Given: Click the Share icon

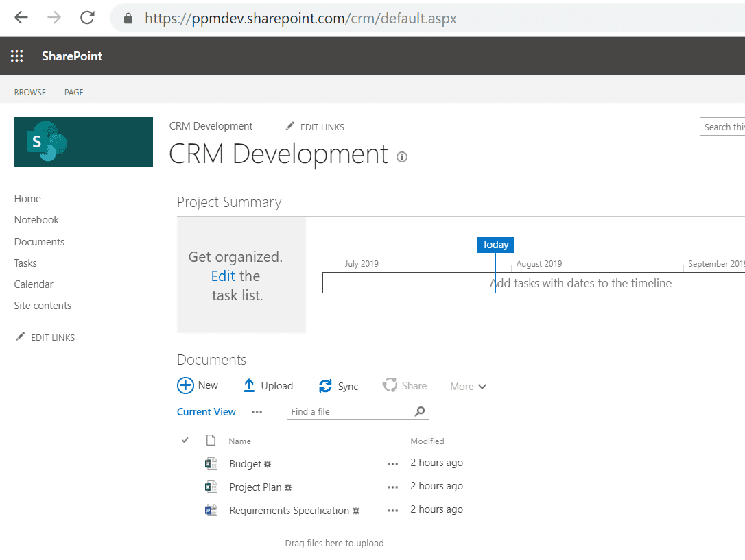Looking at the screenshot, I should (x=390, y=385).
